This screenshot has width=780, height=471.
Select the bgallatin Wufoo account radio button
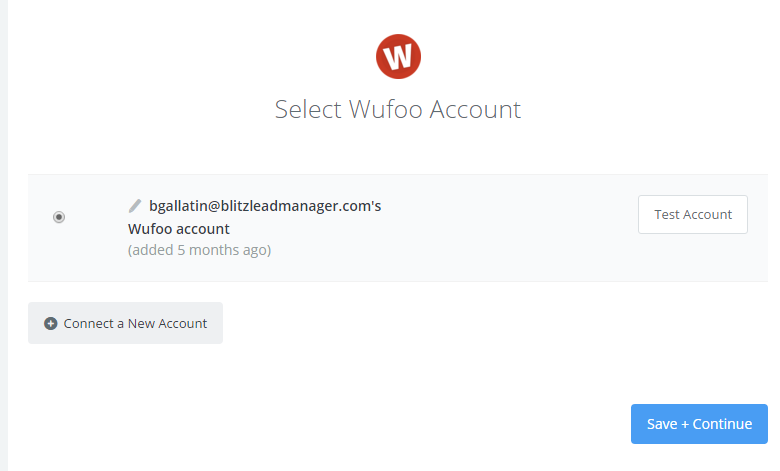tap(59, 216)
